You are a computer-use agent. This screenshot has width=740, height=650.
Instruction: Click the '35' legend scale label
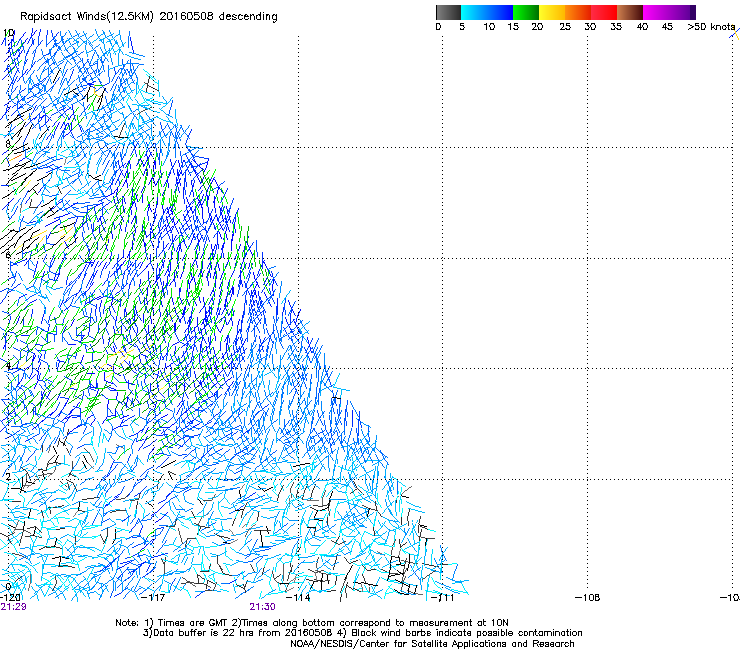pyautogui.click(x=616, y=27)
